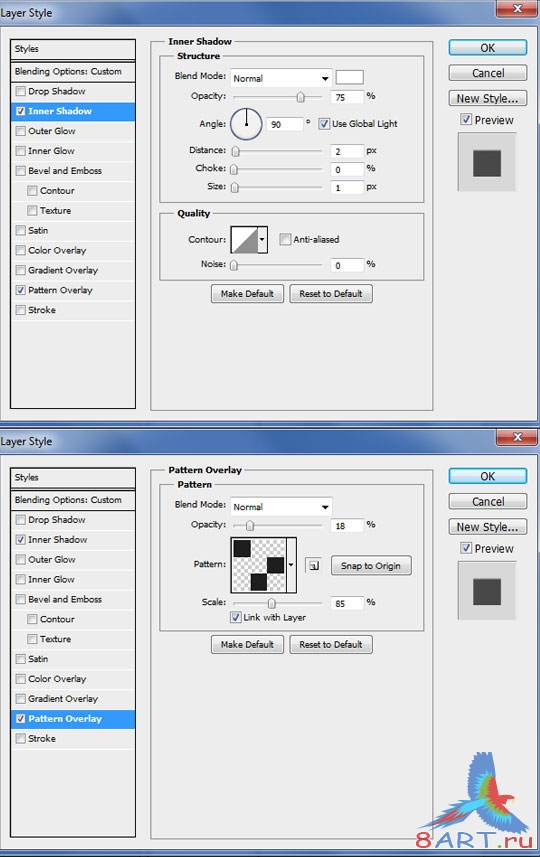This screenshot has width=540, height=857.
Task: Click the new preset from pattern icon
Action: pos(313,566)
